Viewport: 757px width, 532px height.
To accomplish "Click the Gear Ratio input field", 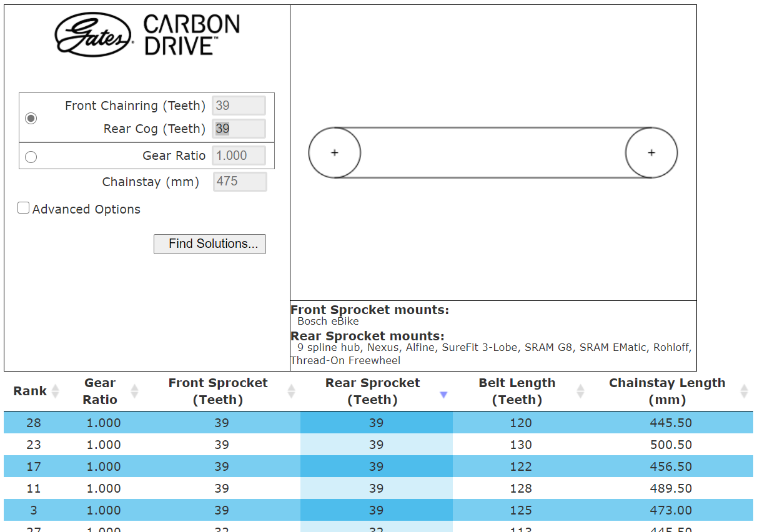I will 239,155.
